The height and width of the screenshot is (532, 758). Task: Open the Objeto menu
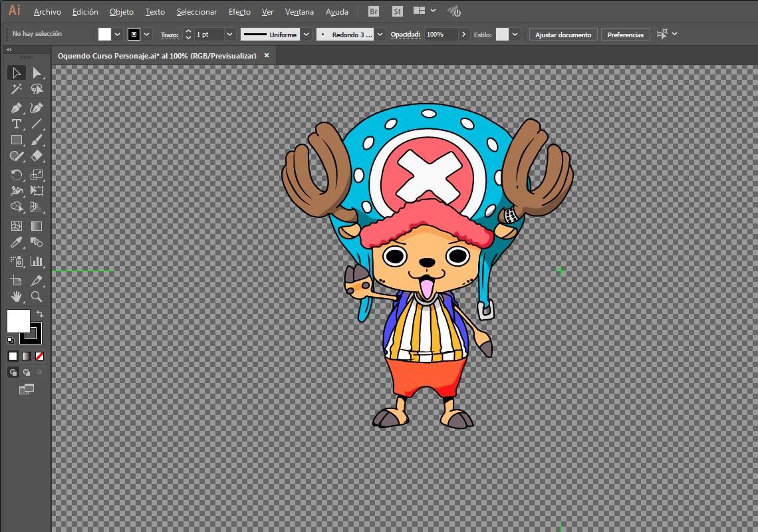[x=121, y=11]
